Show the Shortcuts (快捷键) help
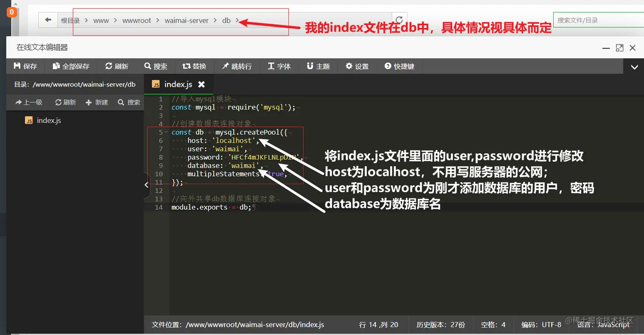The width and height of the screenshot is (644, 335). coord(400,66)
